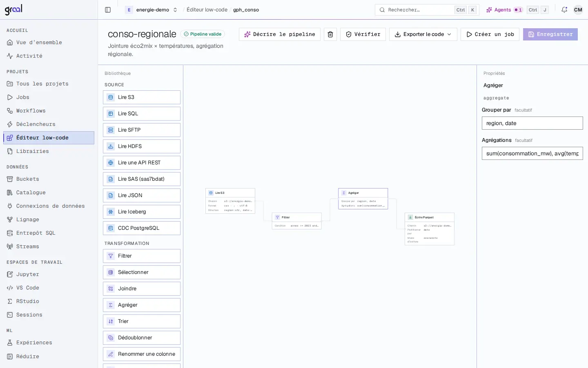
Task: Open Workflows in the sidebar
Action: click(49, 111)
